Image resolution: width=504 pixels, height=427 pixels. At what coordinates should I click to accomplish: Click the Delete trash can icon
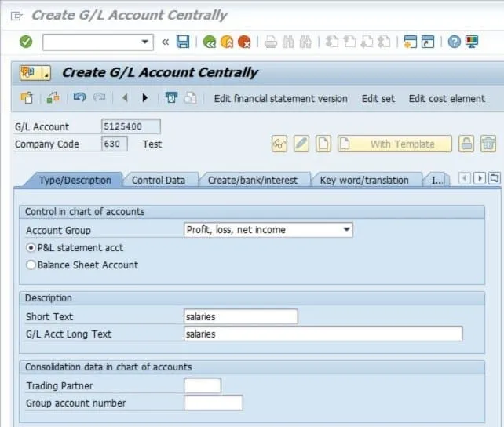click(x=488, y=144)
